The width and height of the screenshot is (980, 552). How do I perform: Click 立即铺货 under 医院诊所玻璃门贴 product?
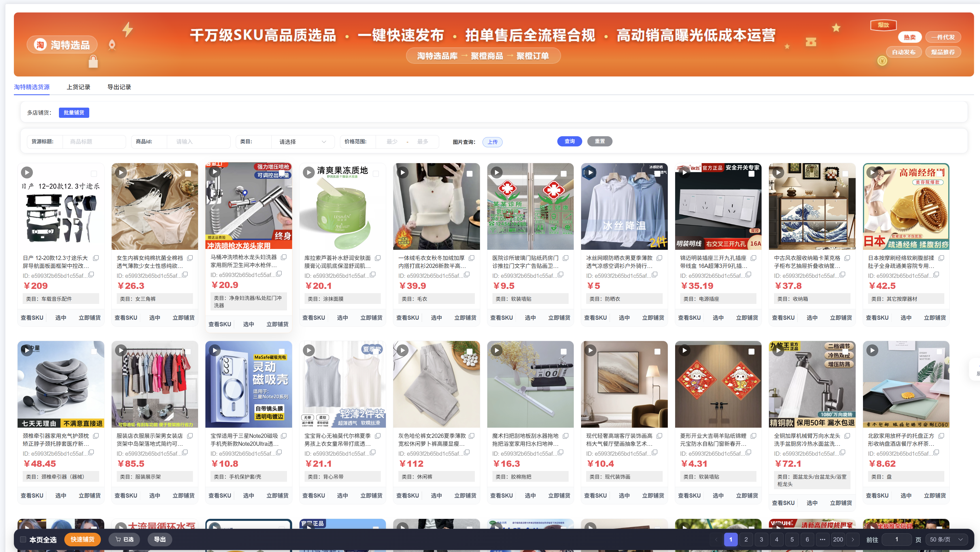click(x=559, y=318)
